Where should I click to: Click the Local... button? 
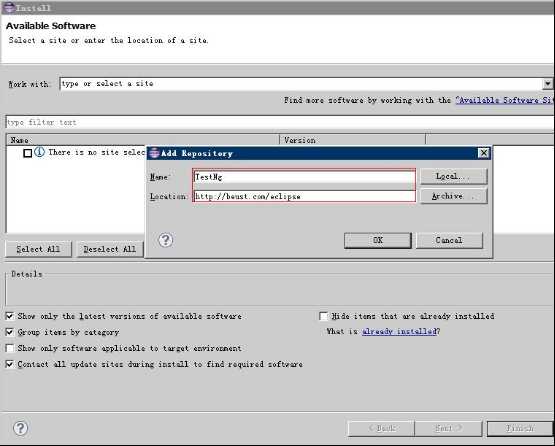point(453,176)
